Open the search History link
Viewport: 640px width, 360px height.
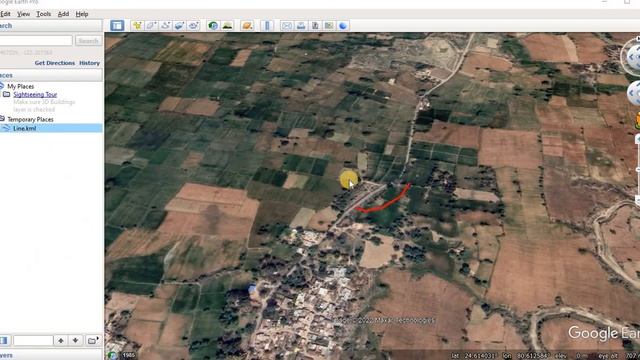89,63
